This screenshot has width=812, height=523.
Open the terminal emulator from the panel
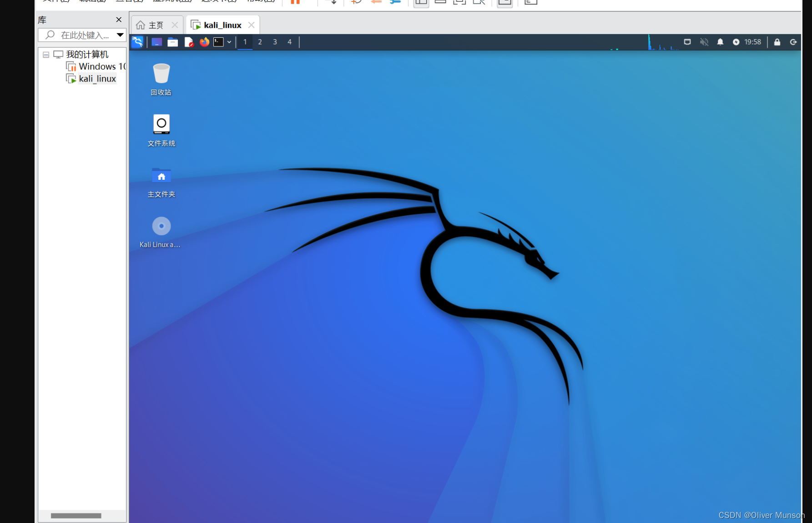coord(219,42)
